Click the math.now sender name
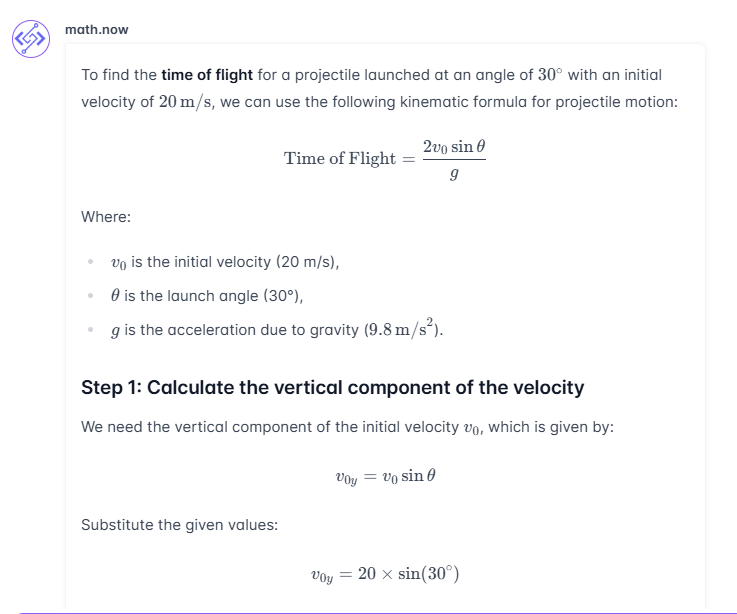The width and height of the screenshot is (737, 614). pyautogui.click(x=97, y=29)
